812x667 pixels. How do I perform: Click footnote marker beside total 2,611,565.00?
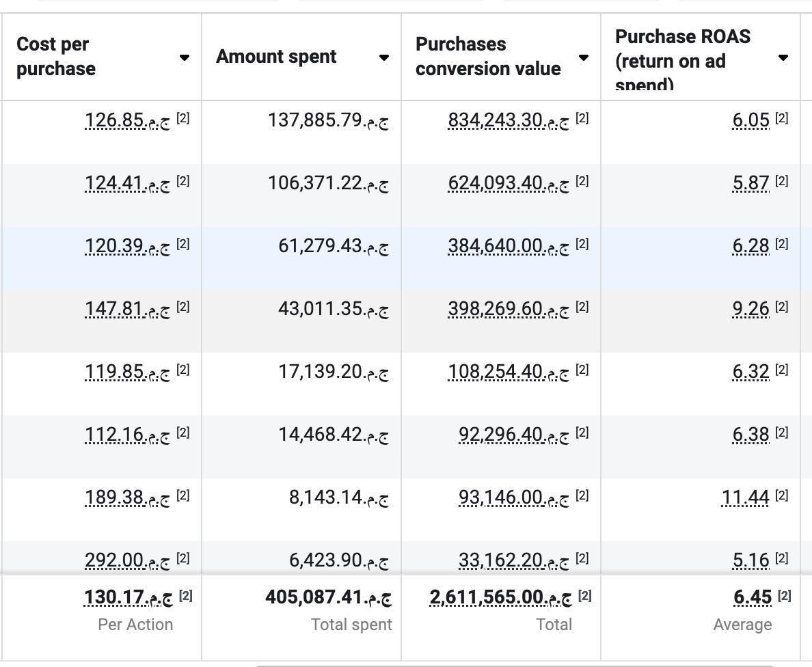(x=584, y=596)
